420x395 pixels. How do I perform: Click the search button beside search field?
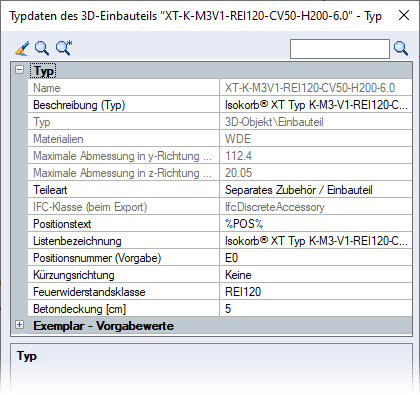click(400, 49)
